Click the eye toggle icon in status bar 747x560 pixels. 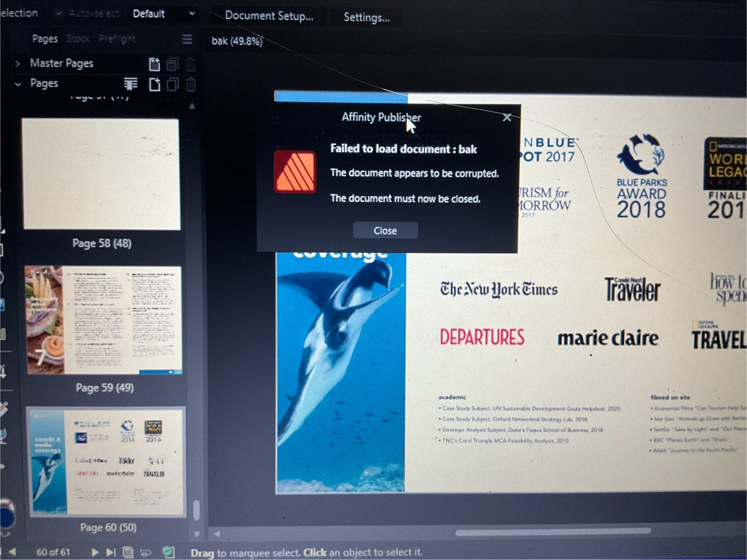146,553
